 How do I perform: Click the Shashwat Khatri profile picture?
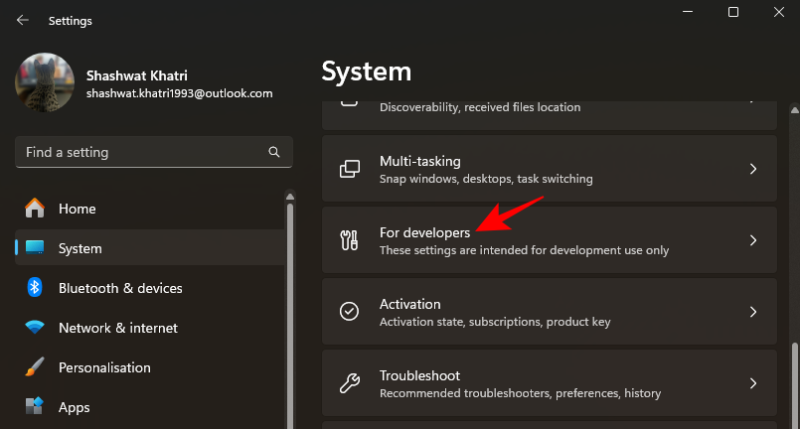click(x=45, y=83)
